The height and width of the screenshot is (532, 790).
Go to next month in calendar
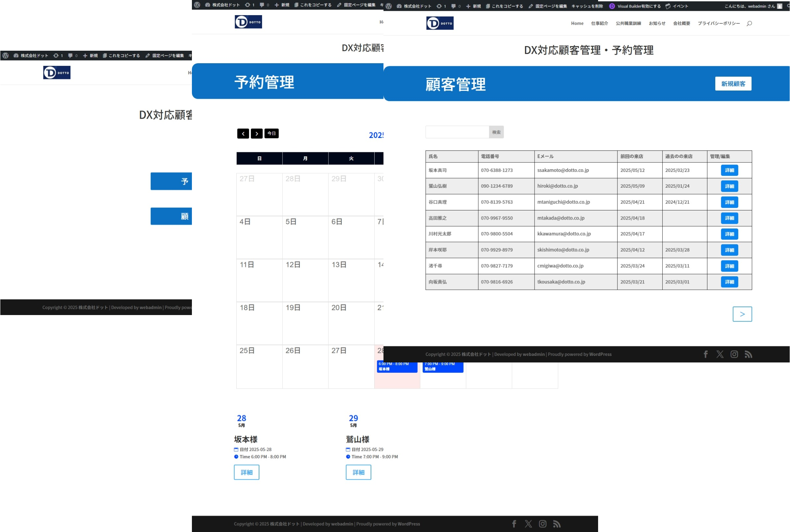click(256, 134)
